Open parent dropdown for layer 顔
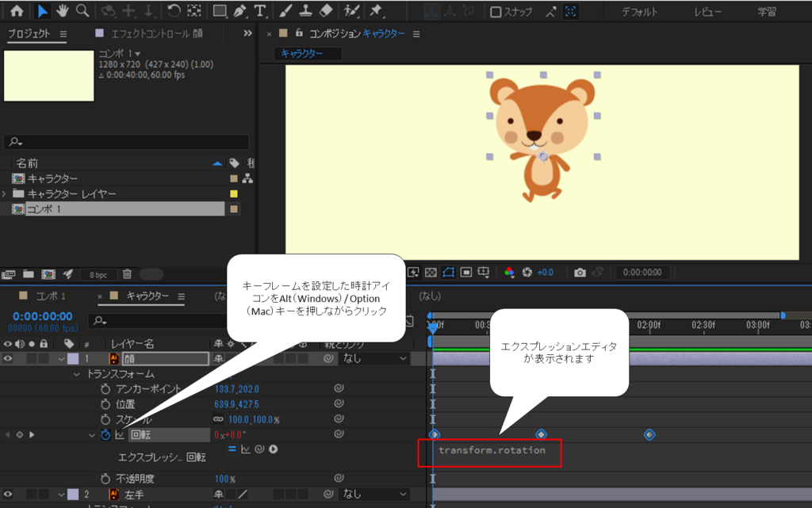 pyautogui.click(x=375, y=358)
